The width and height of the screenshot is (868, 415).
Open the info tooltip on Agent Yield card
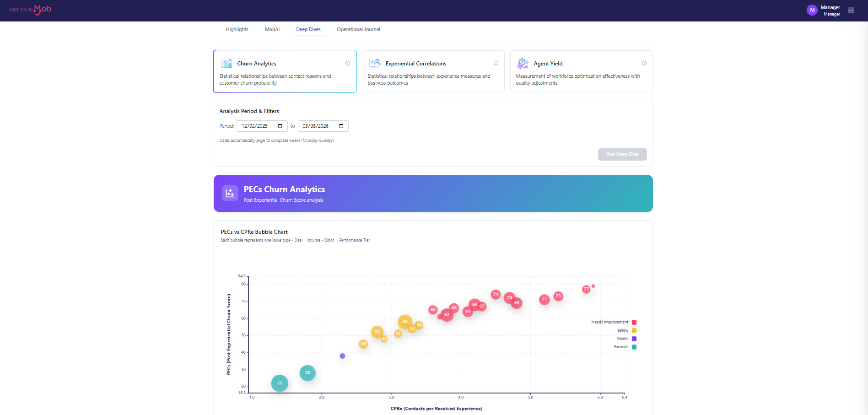644,63
